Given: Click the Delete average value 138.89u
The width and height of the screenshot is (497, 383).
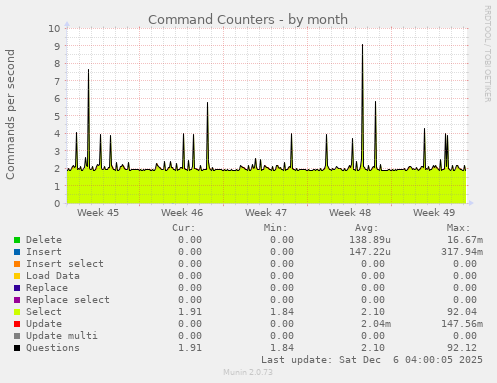Looking at the screenshot, I should 370,240.
